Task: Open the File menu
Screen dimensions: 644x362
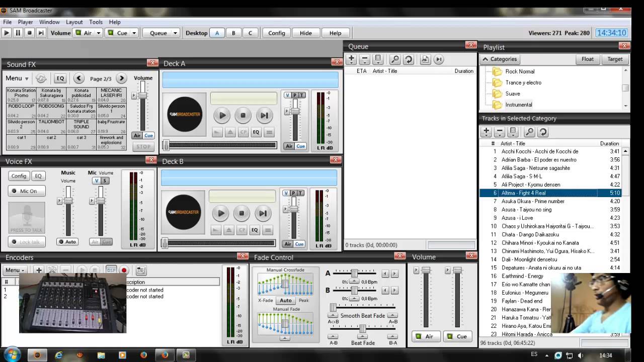Action: (x=8, y=22)
